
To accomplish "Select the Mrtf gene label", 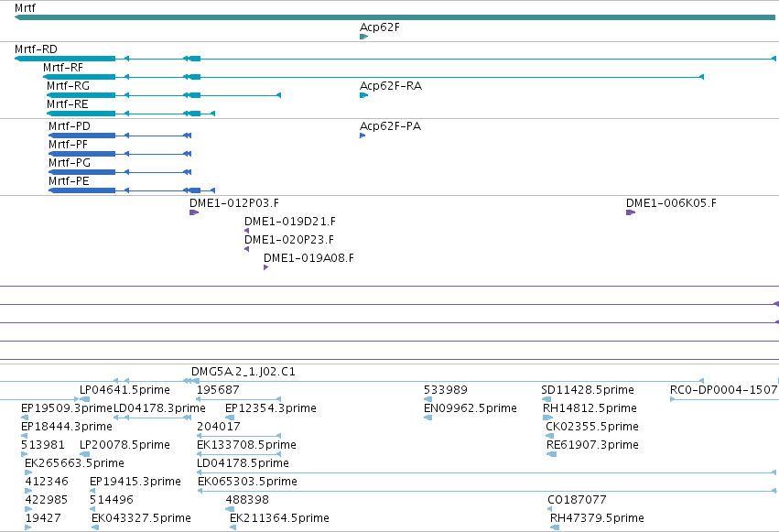I will 25,8.
